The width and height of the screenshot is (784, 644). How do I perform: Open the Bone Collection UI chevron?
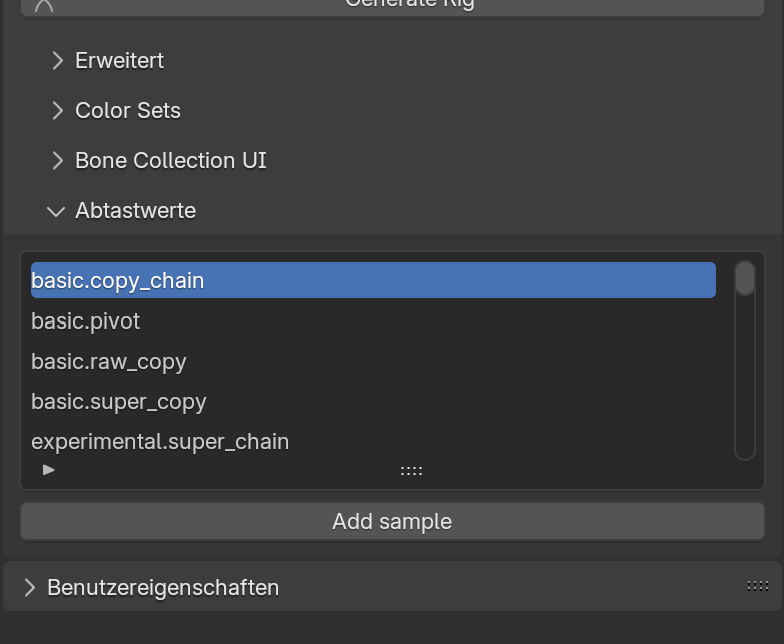pyautogui.click(x=57, y=161)
